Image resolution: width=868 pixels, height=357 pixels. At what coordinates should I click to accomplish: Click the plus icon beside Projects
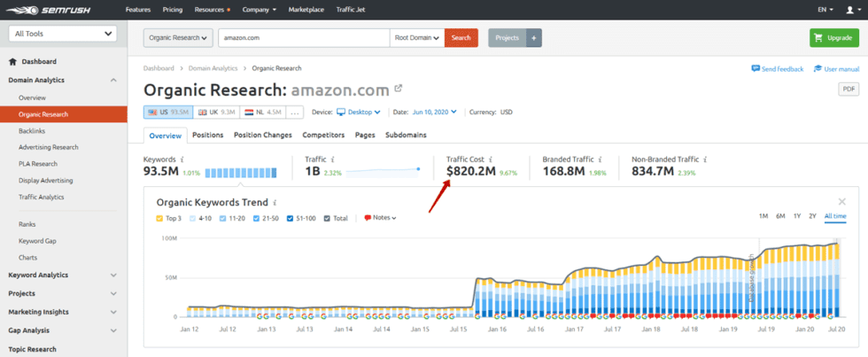click(x=533, y=38)
